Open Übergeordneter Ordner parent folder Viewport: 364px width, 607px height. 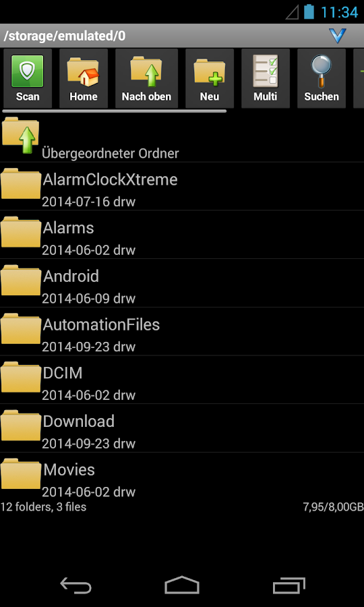click(182, 138)
